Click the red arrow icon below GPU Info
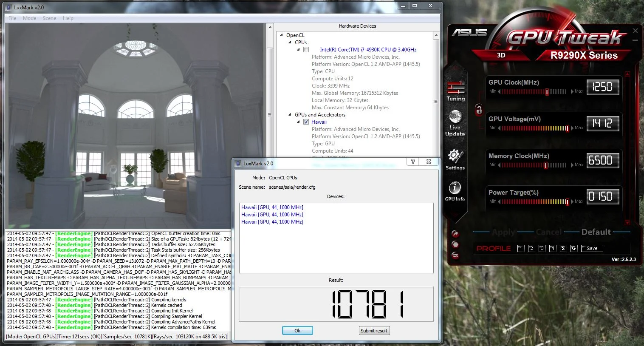The height and width of the screenshot is (346, 644). [455, 234]
